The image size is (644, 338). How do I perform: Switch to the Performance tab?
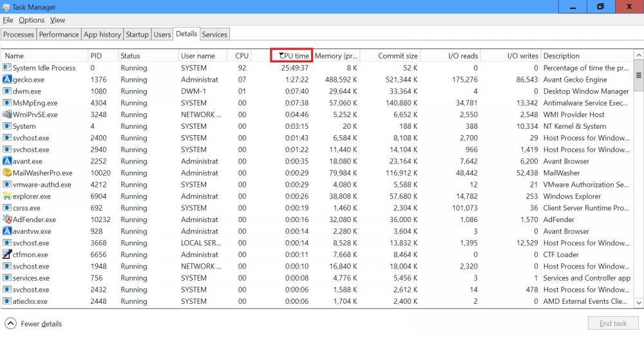(59, 35)
